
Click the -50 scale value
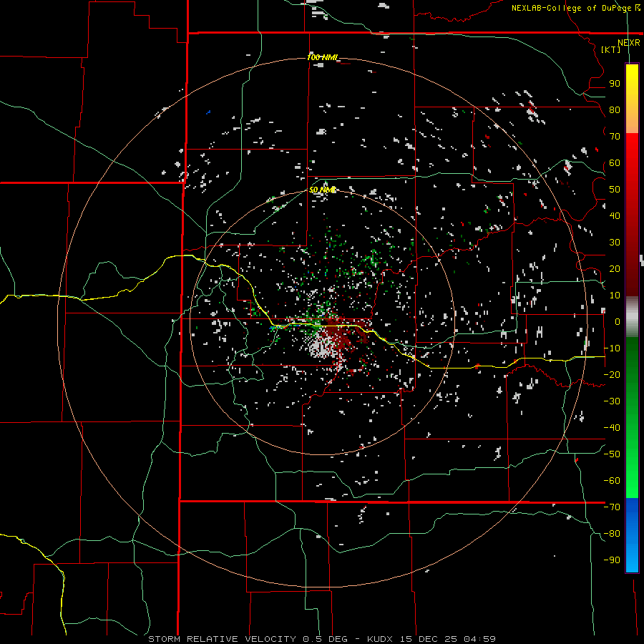(x=612, y=454)
